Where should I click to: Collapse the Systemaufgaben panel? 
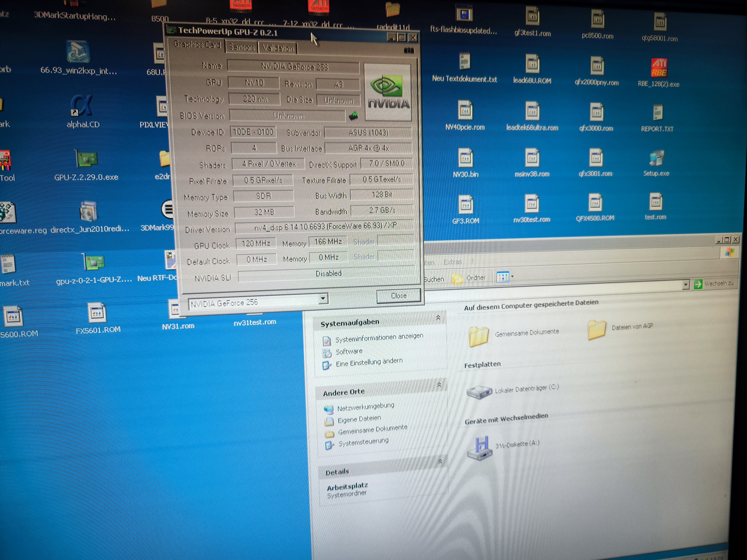pyautogui.click(x=438, y=318)
